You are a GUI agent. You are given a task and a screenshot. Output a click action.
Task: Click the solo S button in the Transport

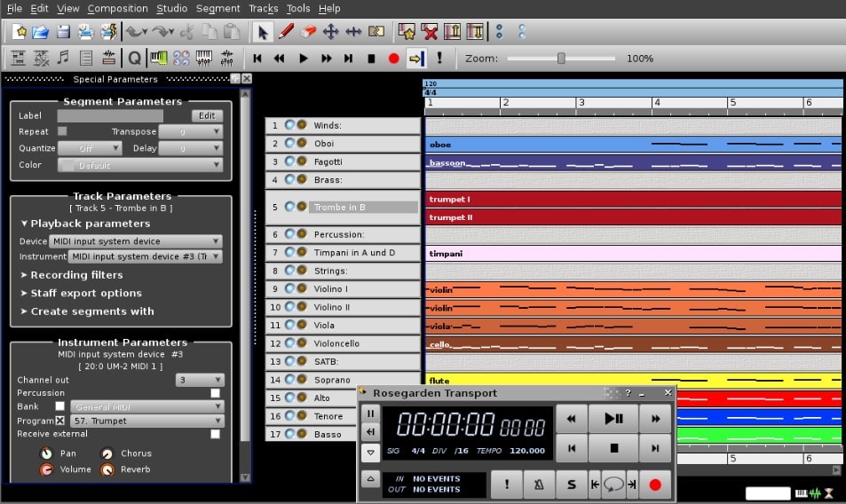pos(571,484)
